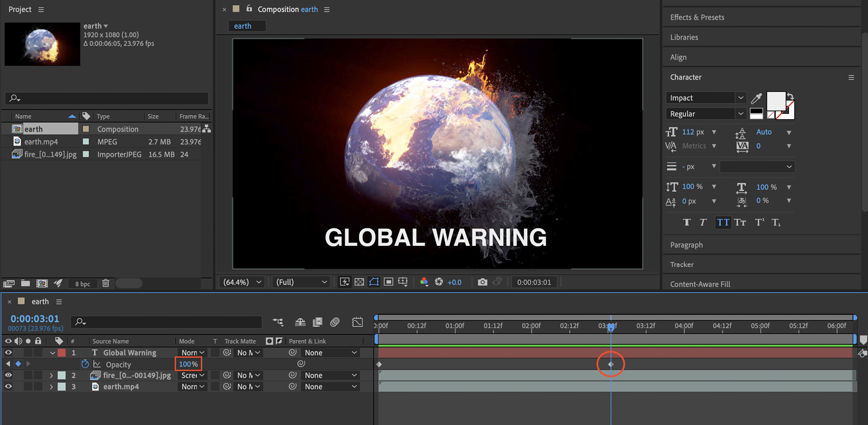Toggle fast previews icon in viewer
The height and width of the screenshot is (425, 868).
click(345, 282)
